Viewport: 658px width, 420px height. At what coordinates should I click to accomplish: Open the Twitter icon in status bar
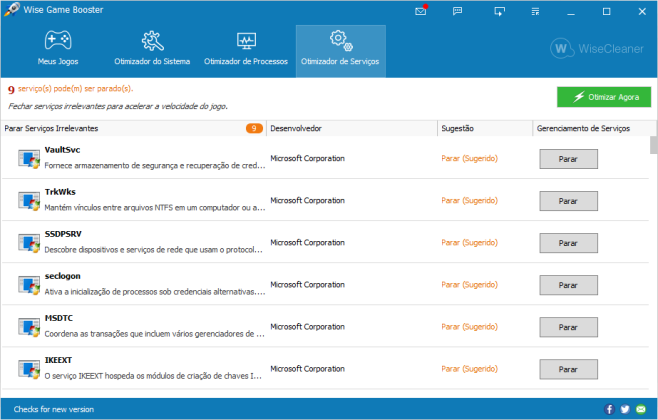625,409
